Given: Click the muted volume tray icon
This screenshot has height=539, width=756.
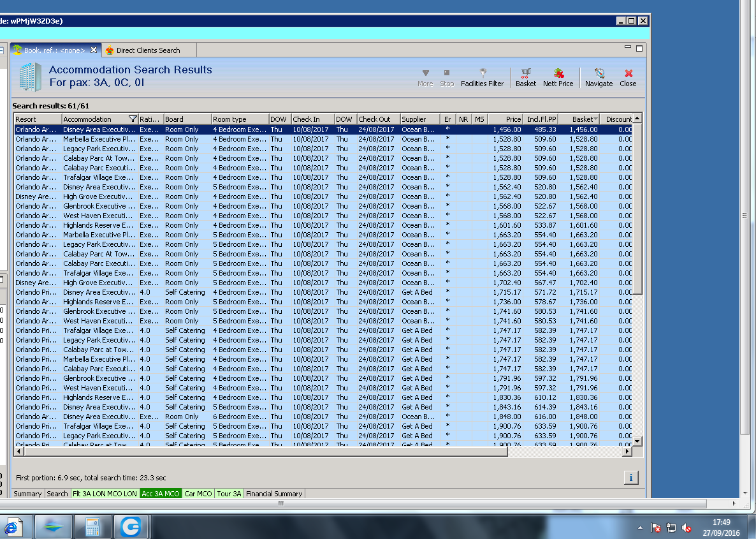Looking at the screenshot, I should point(687,528).
